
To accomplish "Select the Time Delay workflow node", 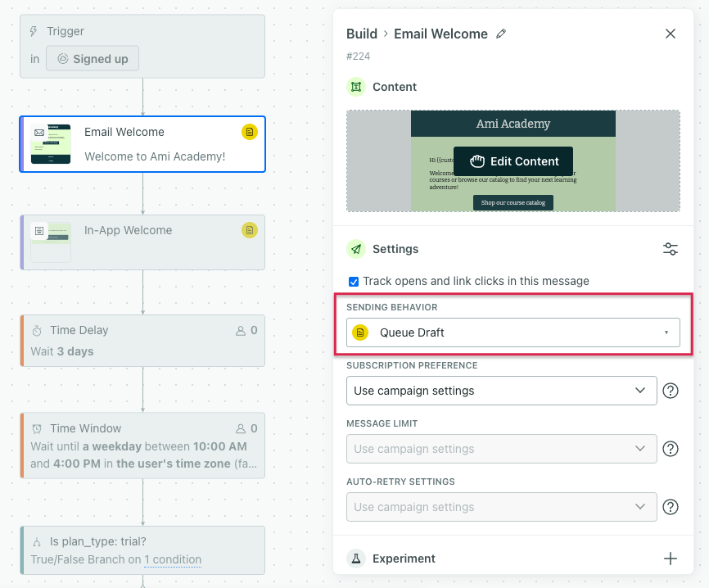I will click(x=142, y=340).
